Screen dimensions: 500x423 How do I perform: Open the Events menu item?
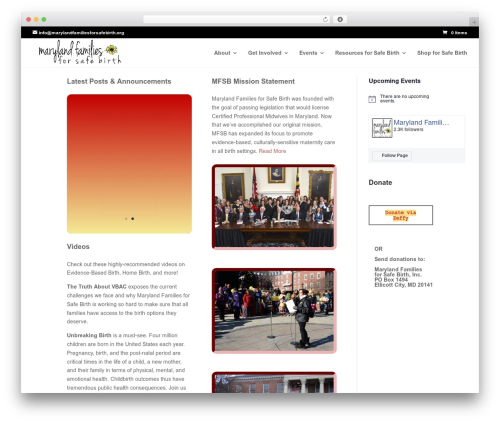pyautogui.click(x=308, y=53)
